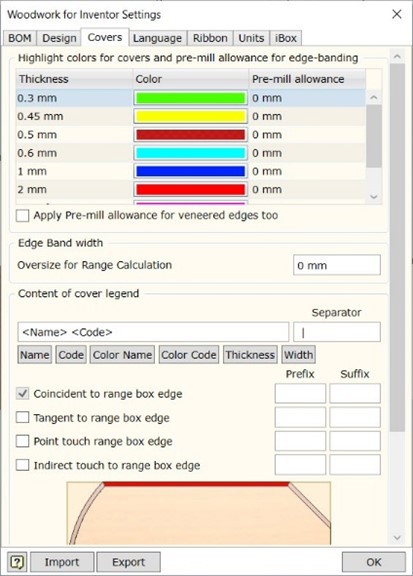Insert the Code legend token button
The width and height of the screenshot is (413, 576).
[x=71, y=354]
